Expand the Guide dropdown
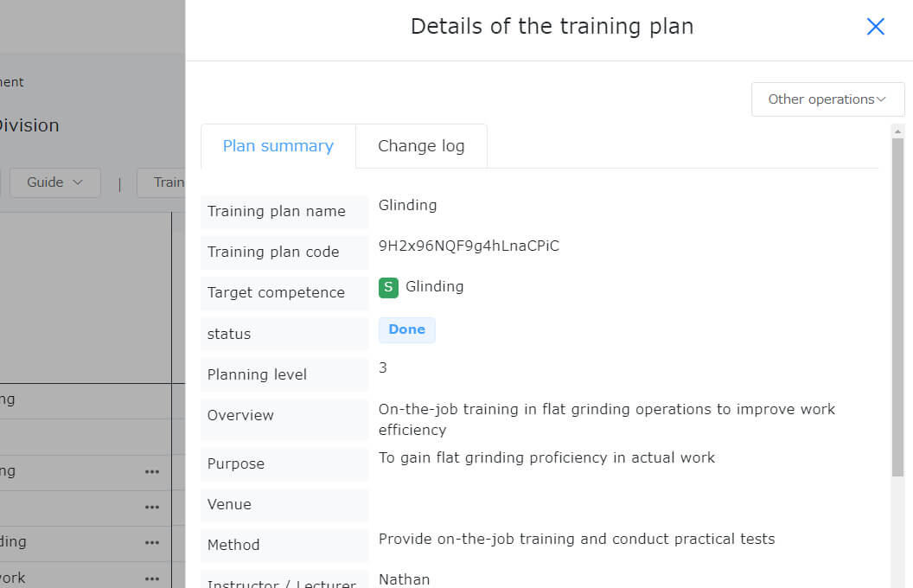This screenshot has width=913, height=588. [x=54, y=182]
